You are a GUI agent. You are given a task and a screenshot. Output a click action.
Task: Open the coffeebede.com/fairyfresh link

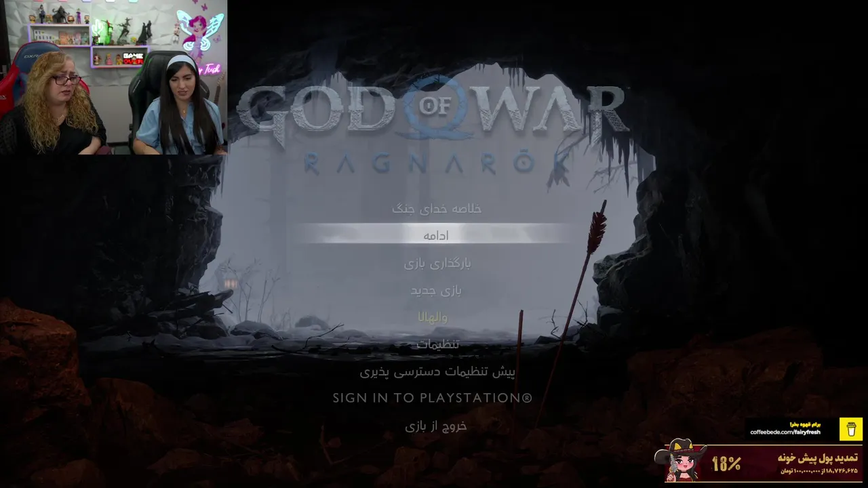[785, 432]
